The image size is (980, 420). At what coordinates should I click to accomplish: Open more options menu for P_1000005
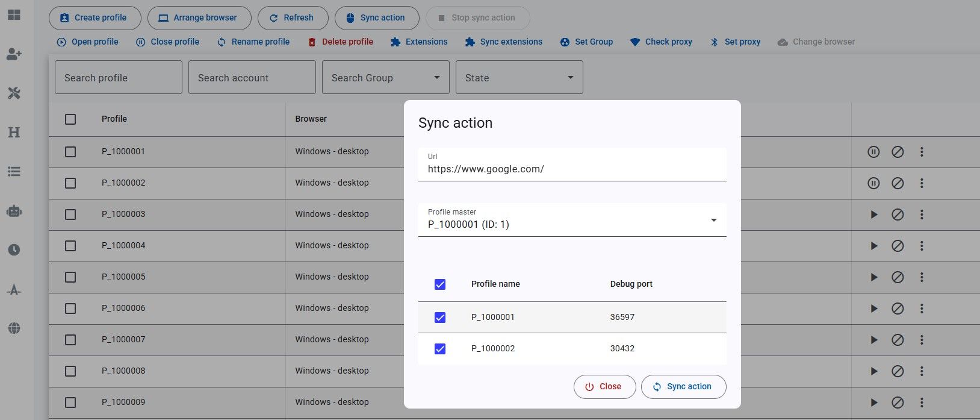[922, 277]
